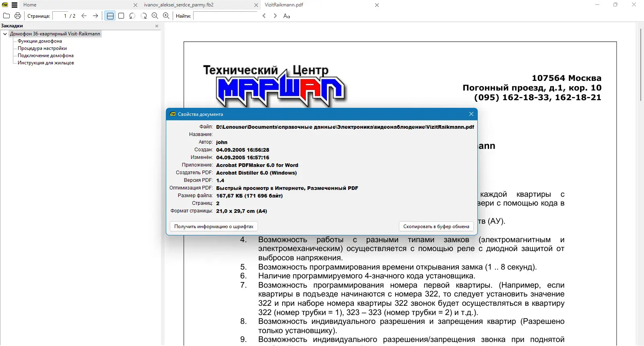Toggle match case search option

coord(287,16)
